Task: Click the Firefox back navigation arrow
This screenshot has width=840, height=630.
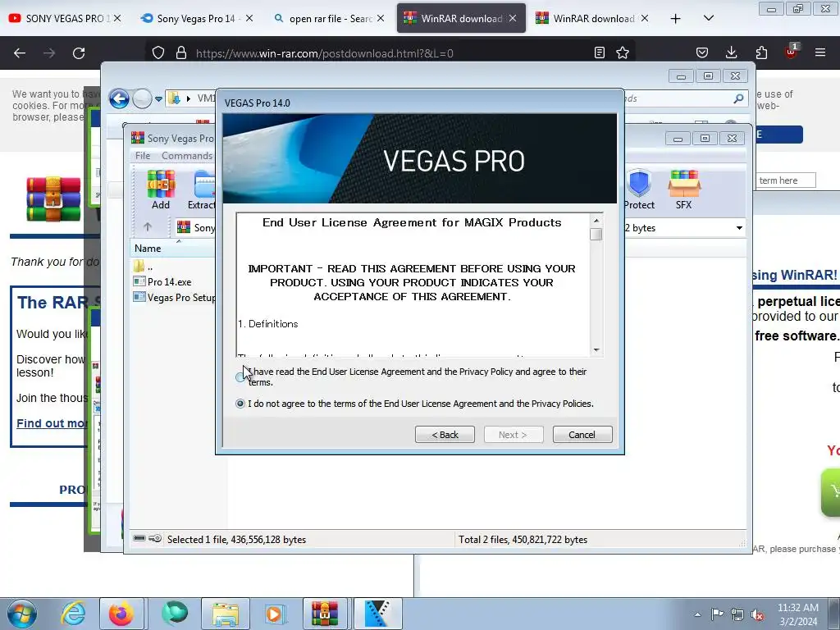Action: click(20, 53)
